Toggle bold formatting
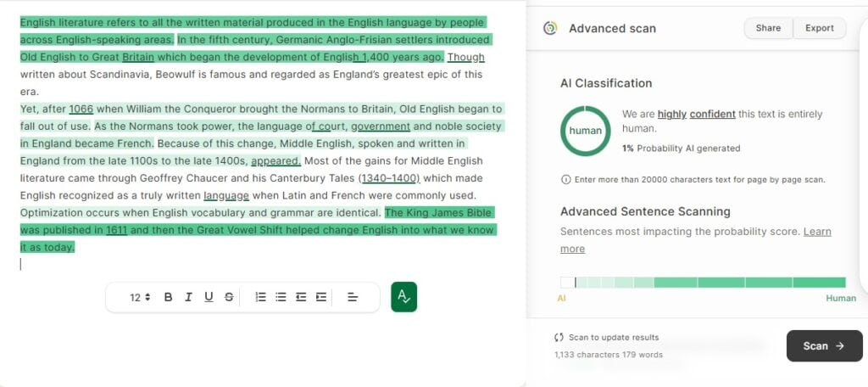Image resolution: width=868 pixels, height=387 pixels. 169,297
